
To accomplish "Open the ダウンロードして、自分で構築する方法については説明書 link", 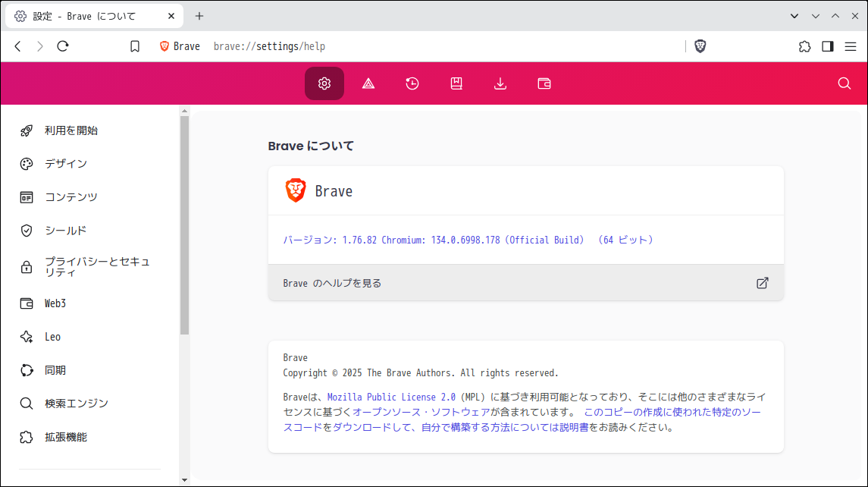I will coord(461,428).
